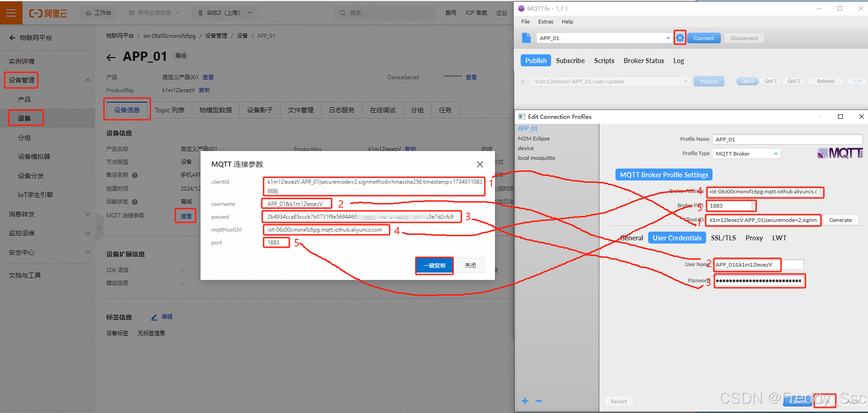
Task: Click the 一键复制 button in dialog
Action: click(434, 266)
